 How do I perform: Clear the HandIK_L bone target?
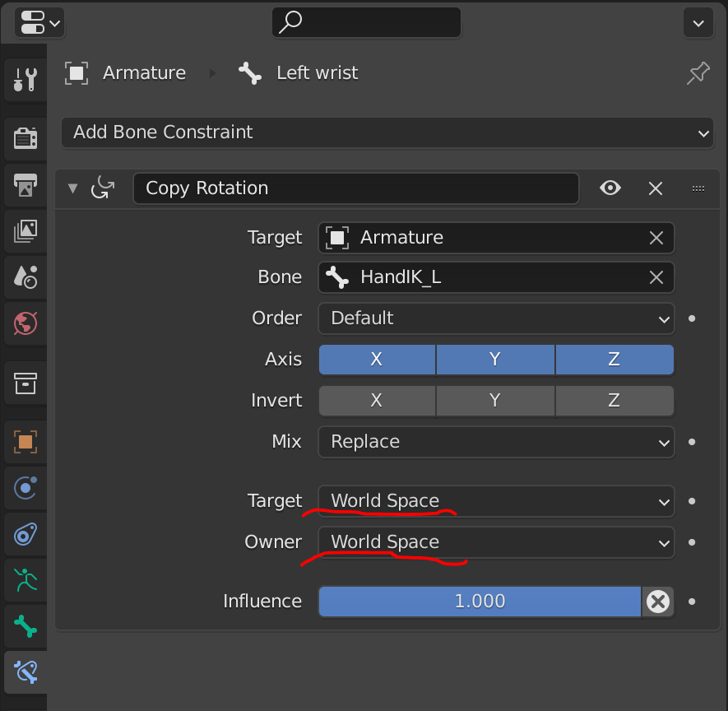656,277
